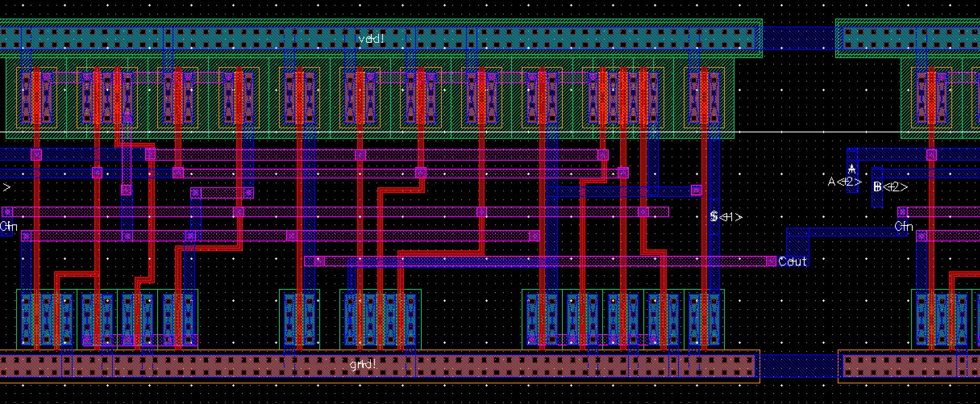Click the Cin label right of Cout

tap(903, 226)
